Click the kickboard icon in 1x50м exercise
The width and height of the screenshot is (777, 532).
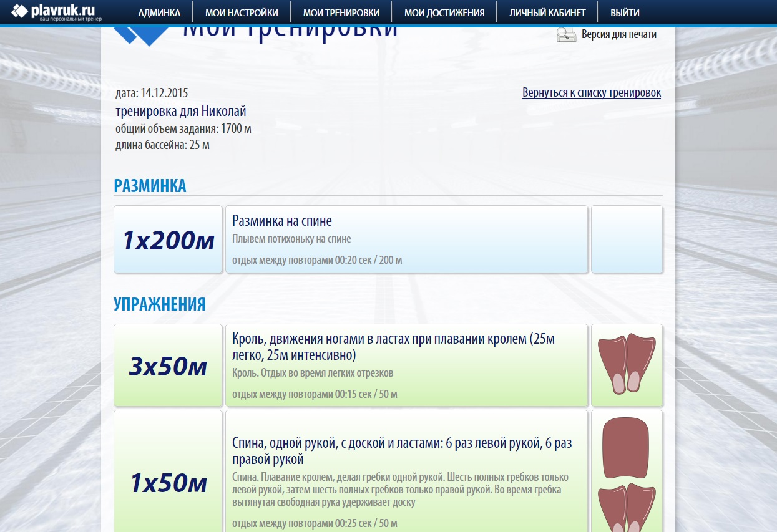627,449
